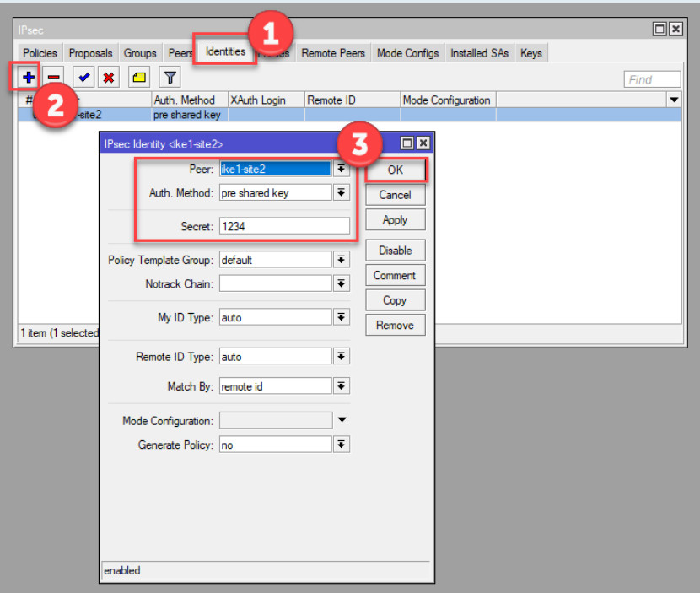
Task: Click the Match By field
Action: point(276,386)
